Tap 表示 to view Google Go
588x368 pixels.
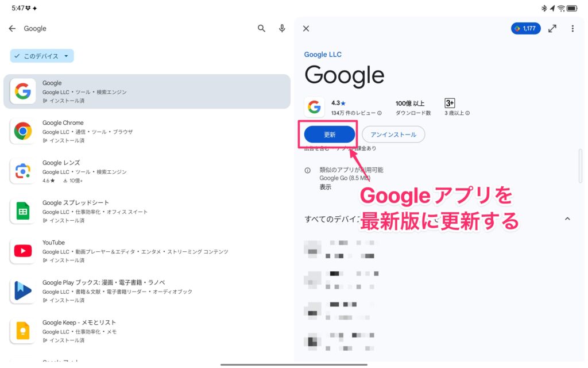[325, 187]
